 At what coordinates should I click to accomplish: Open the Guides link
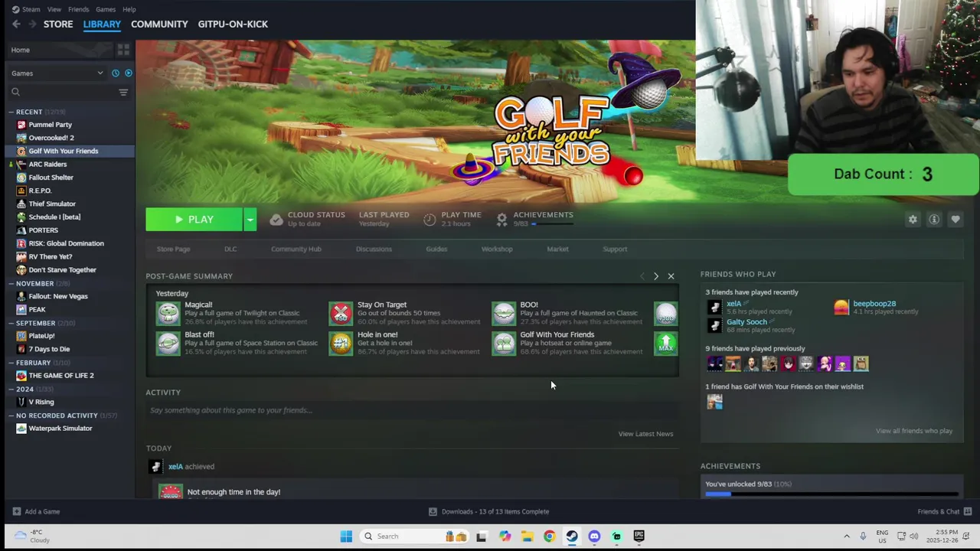click(x=436, y=249)
